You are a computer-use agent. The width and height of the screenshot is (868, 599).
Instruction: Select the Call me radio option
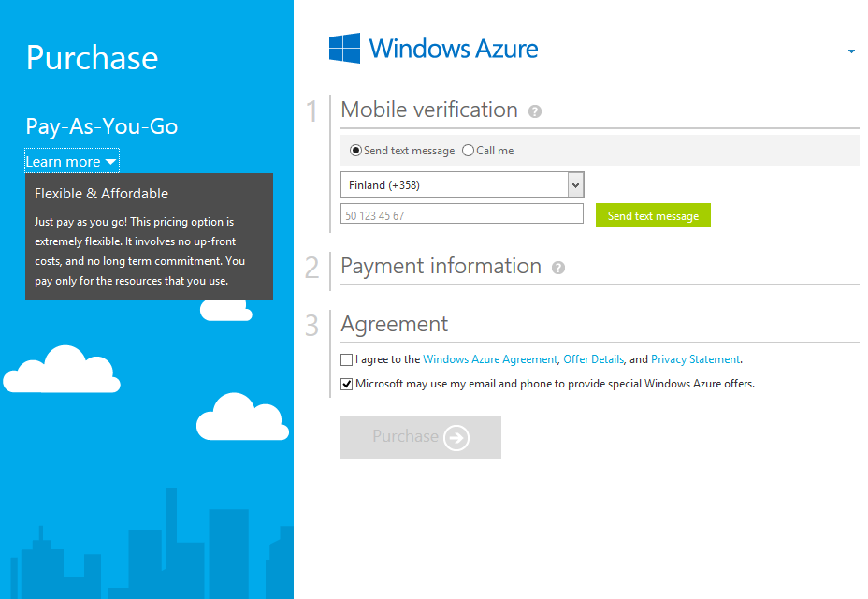point(468,150)
